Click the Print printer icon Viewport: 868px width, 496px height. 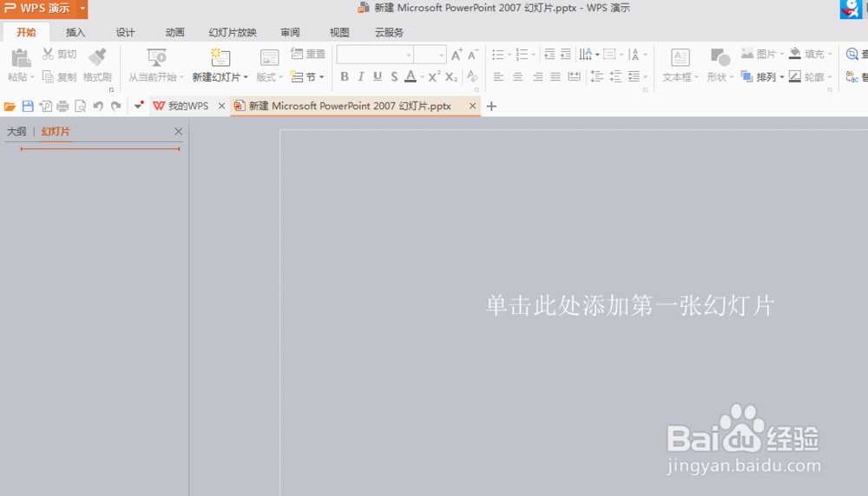[62, 106]
